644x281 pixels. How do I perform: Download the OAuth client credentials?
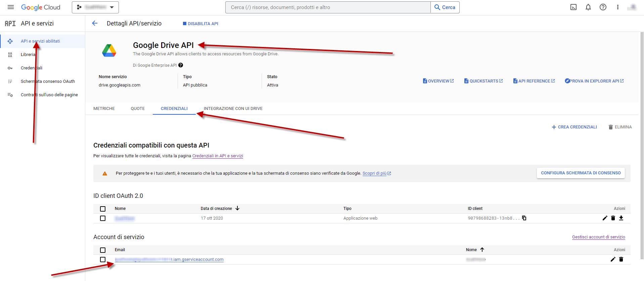621,218
